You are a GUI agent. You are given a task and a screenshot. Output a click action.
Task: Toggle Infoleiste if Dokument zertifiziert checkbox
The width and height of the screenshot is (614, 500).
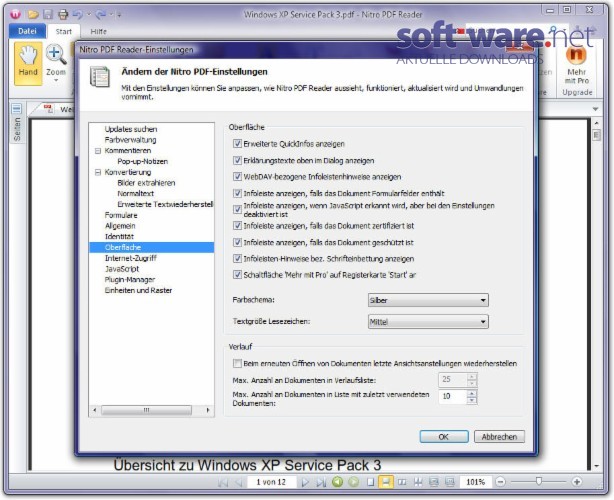click(x=237, y=226)
